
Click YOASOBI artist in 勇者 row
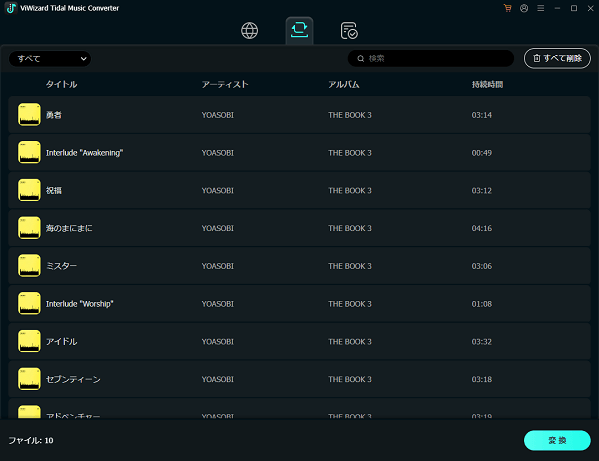[x=218, y=115]
